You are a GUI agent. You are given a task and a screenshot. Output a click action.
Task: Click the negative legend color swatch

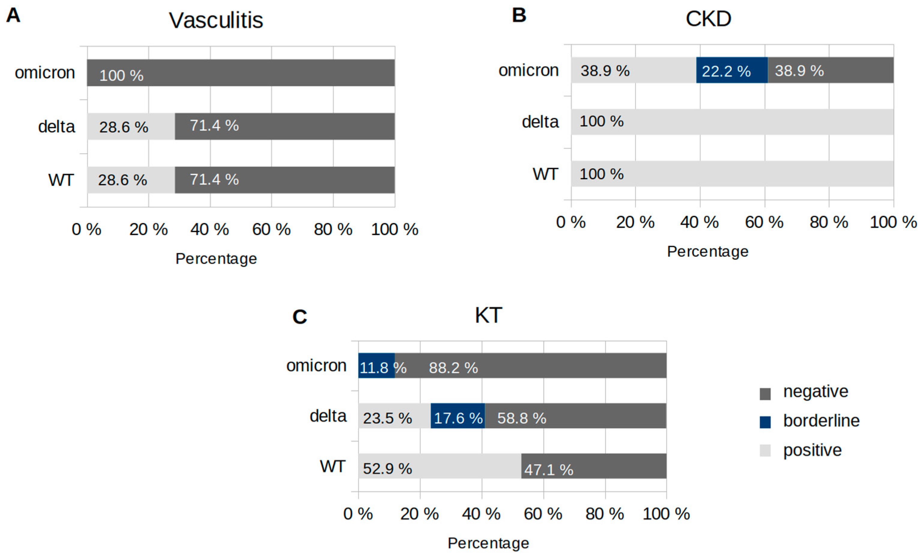point(765,394)
